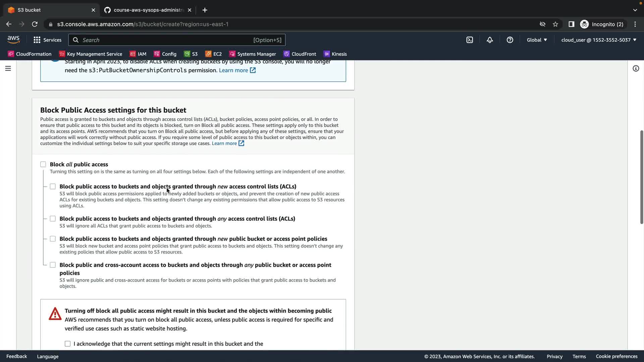Click the help question mark icon
644x362 pixels.
[x=510, y=40]
